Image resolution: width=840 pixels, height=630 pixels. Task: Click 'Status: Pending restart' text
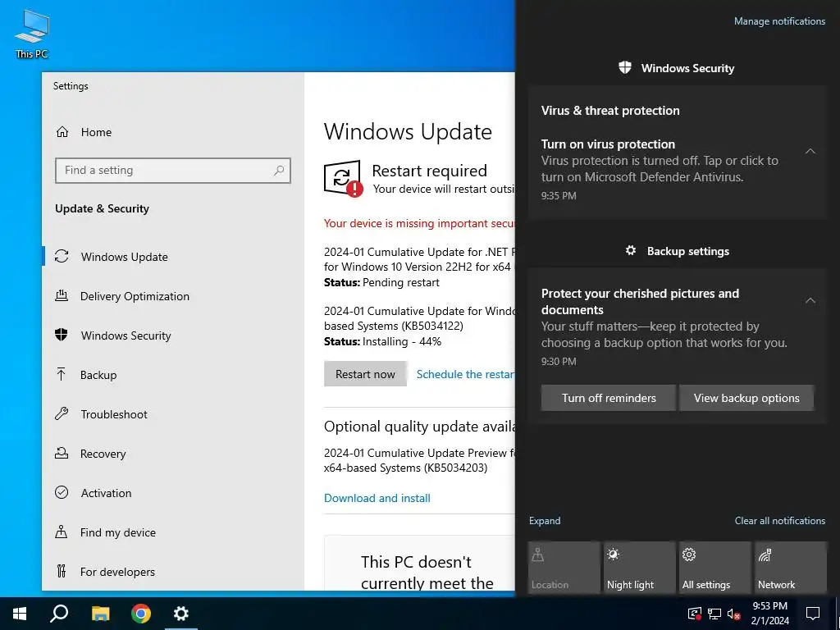[x=381, y=282]
